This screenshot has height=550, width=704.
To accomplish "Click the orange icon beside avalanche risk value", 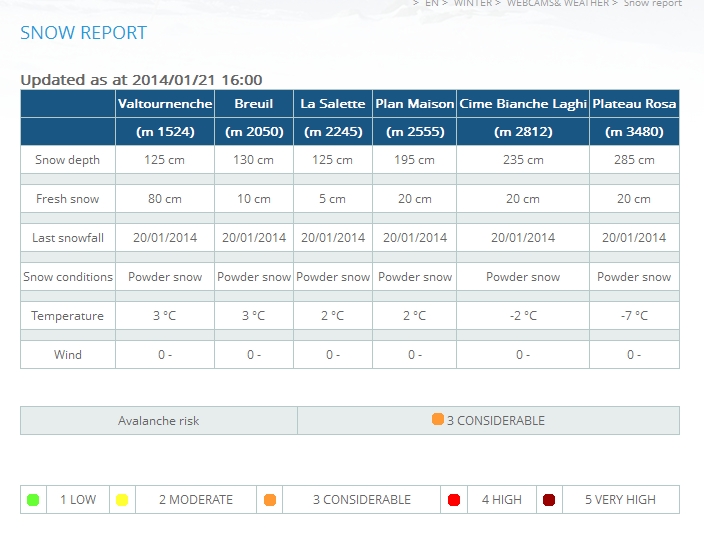I will pos(438,419).
